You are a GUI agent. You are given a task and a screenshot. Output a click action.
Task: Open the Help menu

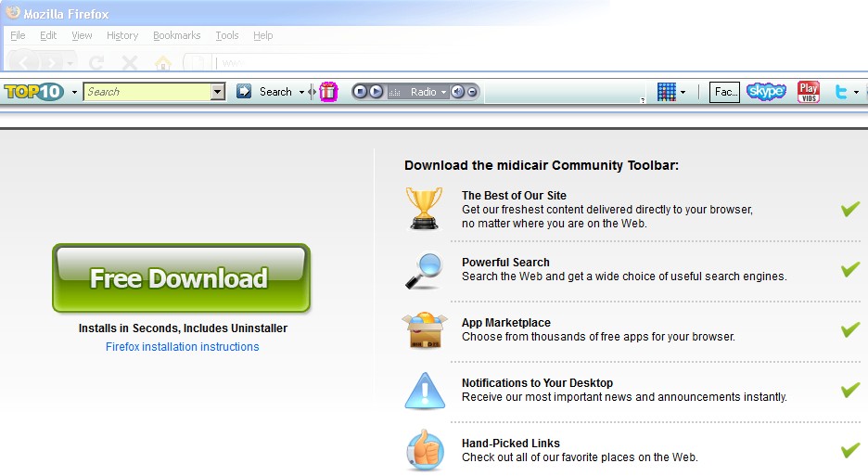(263, 35)
